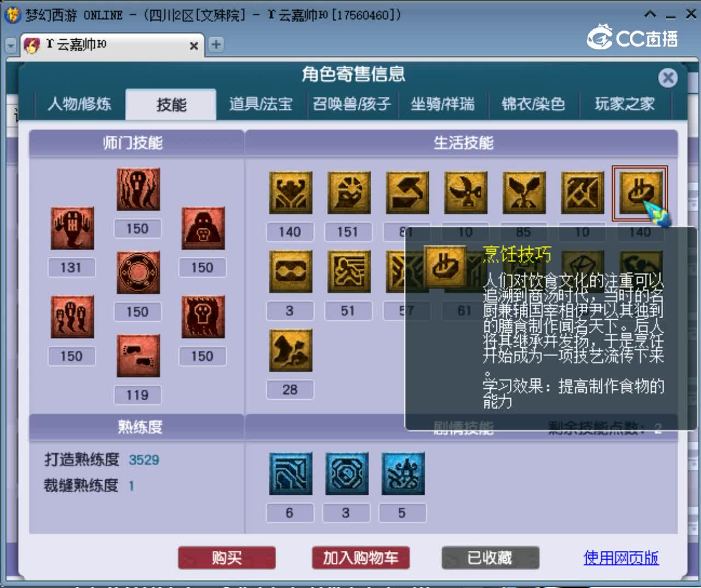The image size is (701, 588).
Task: Open the 使用网页版 link
Action: [621, 558]
